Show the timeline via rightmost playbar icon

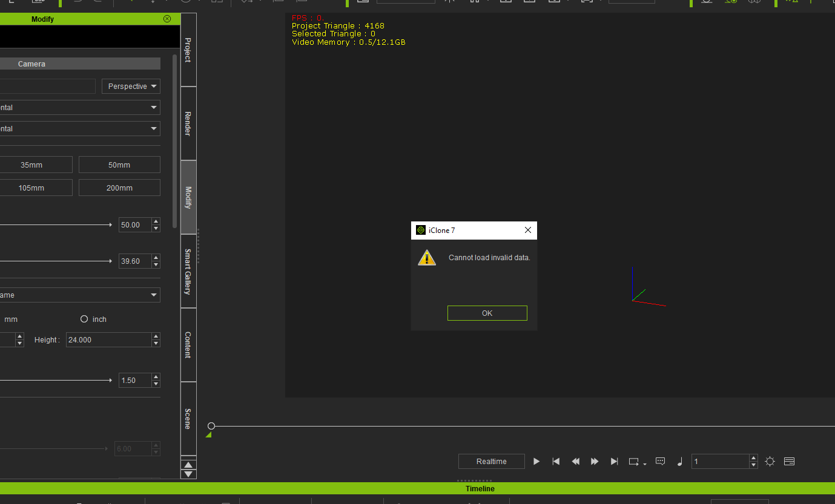click(789, 461)
